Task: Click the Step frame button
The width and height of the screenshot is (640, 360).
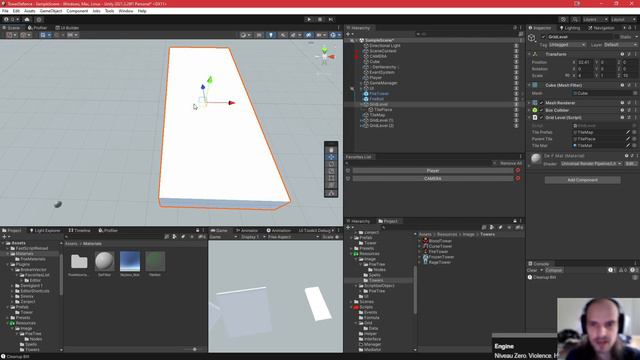Action: pyautogui.click(x=331, y=19)
